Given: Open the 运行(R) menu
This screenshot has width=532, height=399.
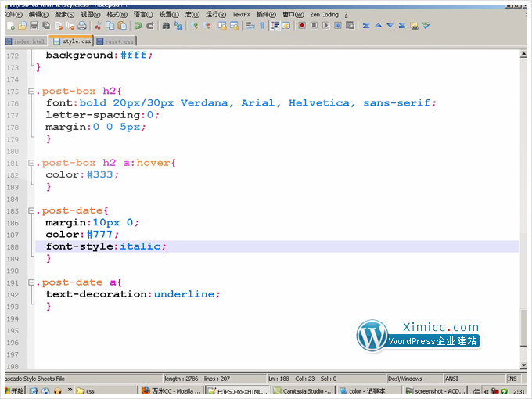Looking at the screenshot, I should (x=216, y=15).
